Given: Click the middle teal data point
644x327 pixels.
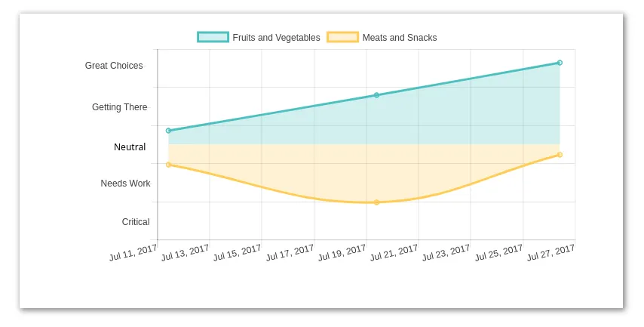Looking at the screenshot, I should click(x=376, y=95).
